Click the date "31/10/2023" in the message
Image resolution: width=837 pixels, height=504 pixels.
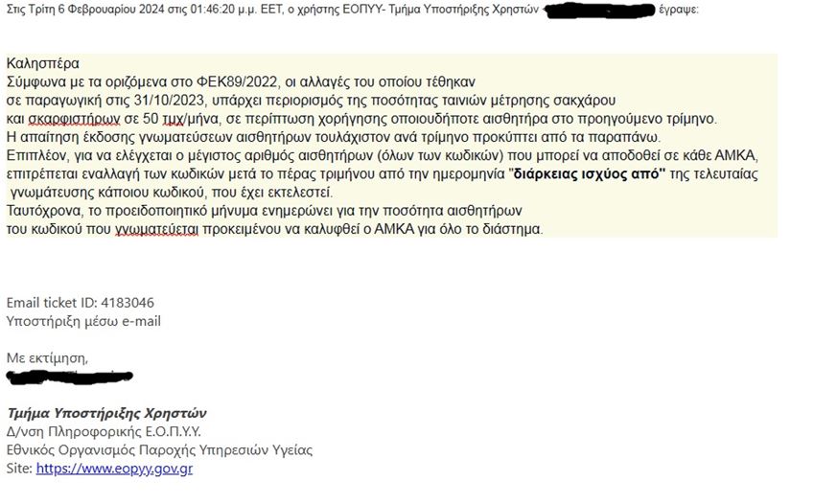(x=169, y=101)
